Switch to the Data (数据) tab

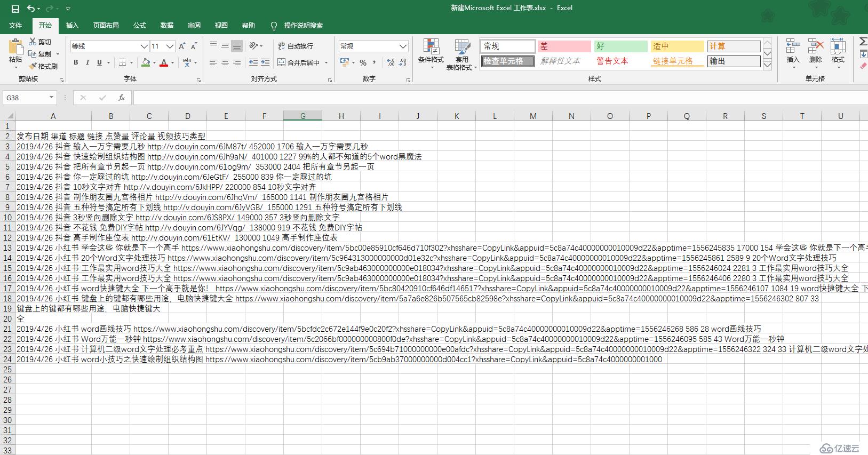point(167,25)
